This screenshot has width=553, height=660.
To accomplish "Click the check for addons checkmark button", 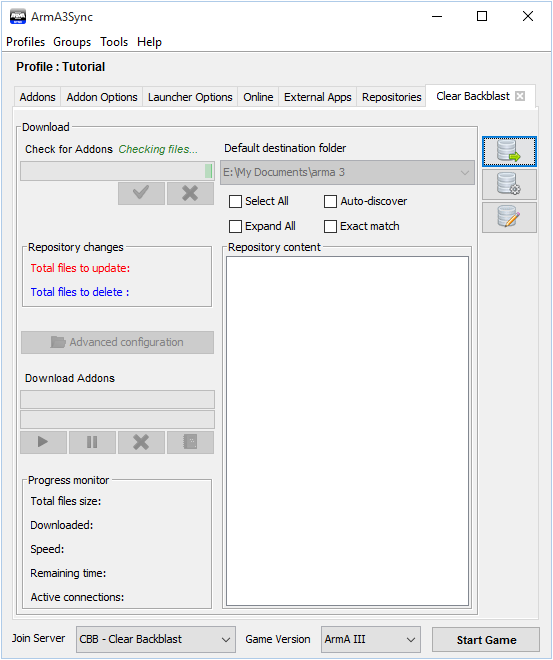I will coord(141,193).
